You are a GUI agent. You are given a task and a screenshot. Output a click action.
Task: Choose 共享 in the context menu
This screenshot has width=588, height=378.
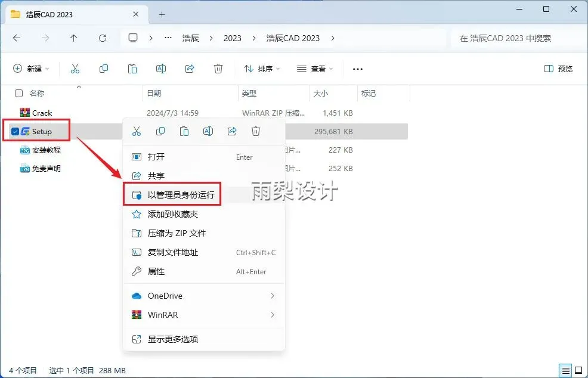point(204,175)
